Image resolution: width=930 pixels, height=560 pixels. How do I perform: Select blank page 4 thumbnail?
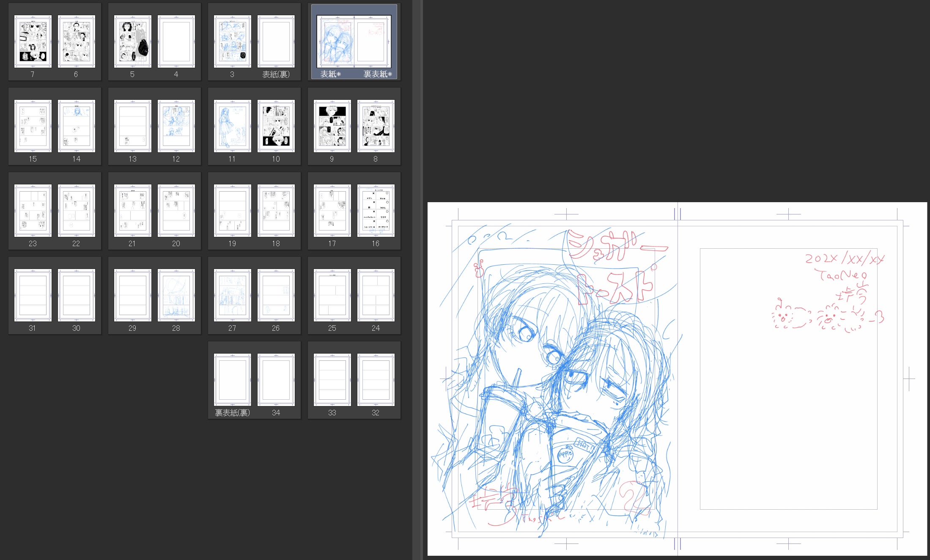(176, 41)
